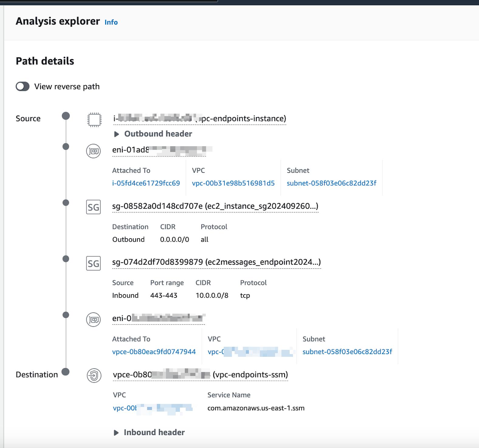Expand the Inbound header section
The height and width of the screenshot is (448, 479).
[116, 433]
